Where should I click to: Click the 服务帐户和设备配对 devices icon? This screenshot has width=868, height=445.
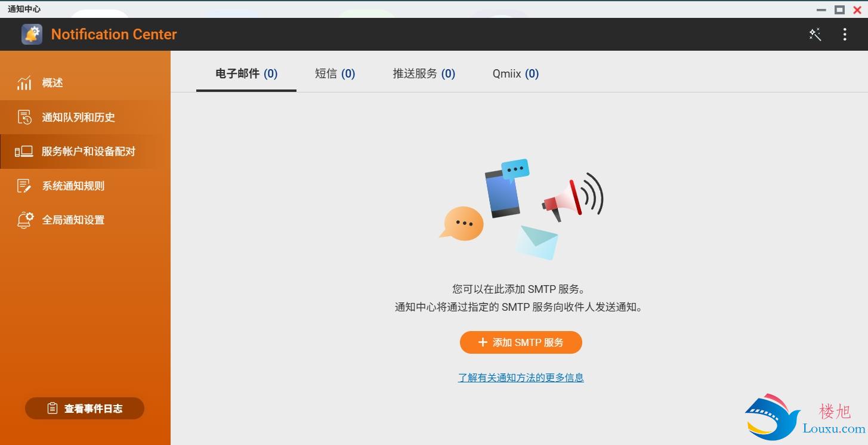[24, 152]
